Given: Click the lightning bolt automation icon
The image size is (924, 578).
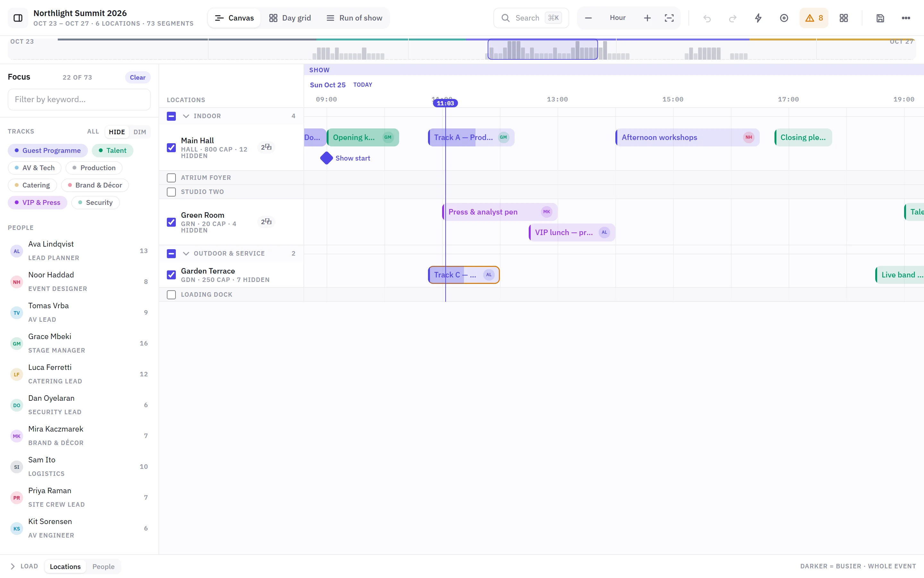Looking at the screenshot, I should tap(758, 18).
